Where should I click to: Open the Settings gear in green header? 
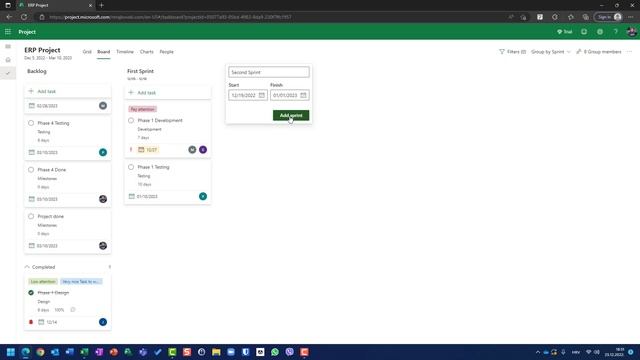pyautogui.click(x=600, y=32)
